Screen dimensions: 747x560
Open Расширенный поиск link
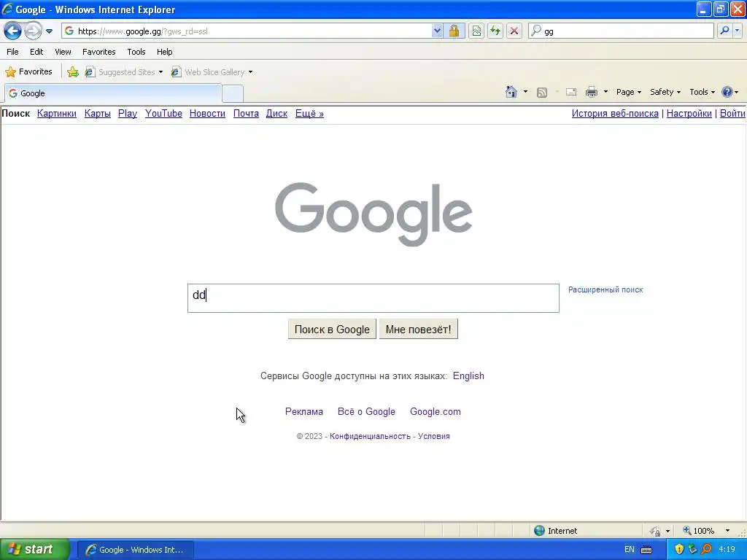pos(605,289)
